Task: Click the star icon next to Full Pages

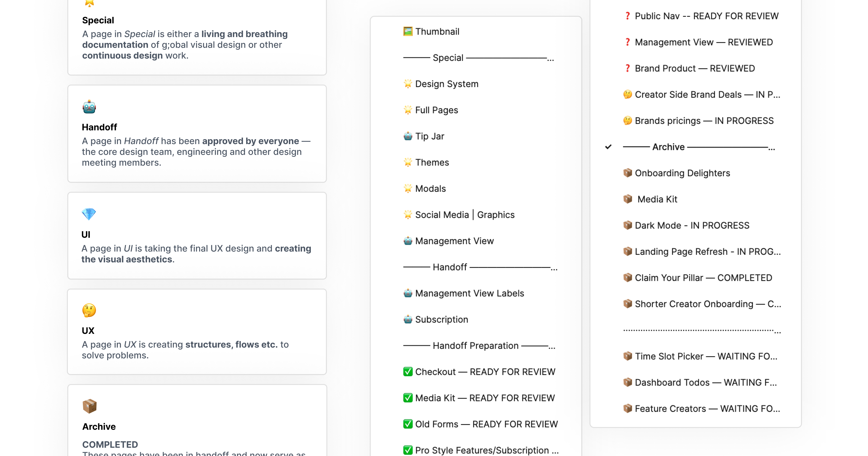Action: point(408,110)
